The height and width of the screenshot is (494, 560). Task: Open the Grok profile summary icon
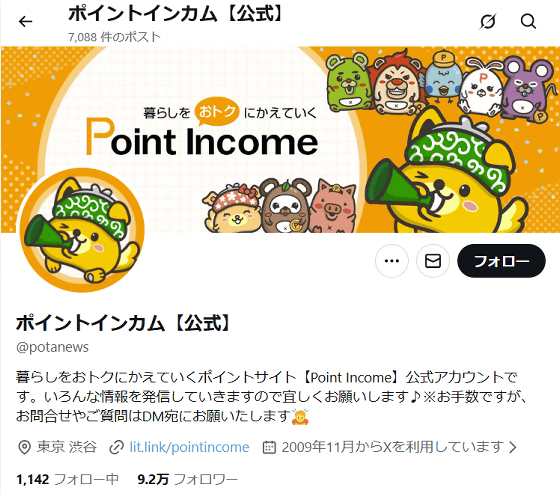pos(488,22)
